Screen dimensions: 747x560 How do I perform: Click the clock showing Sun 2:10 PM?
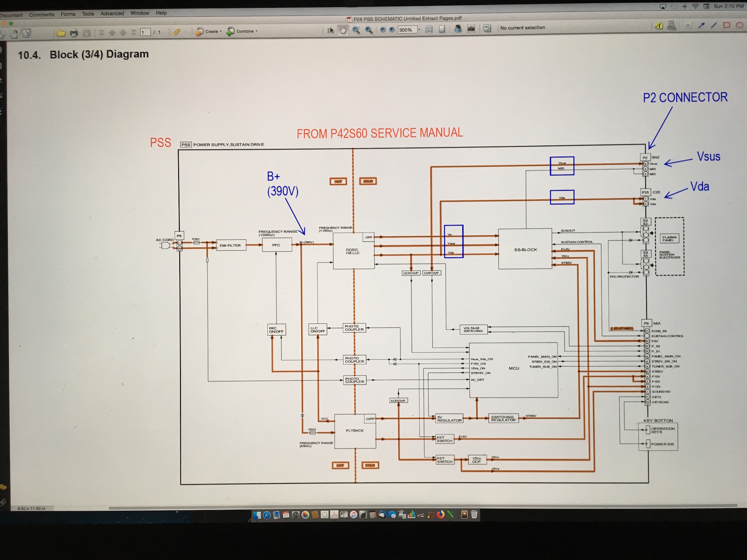click(x=729, y=6)
